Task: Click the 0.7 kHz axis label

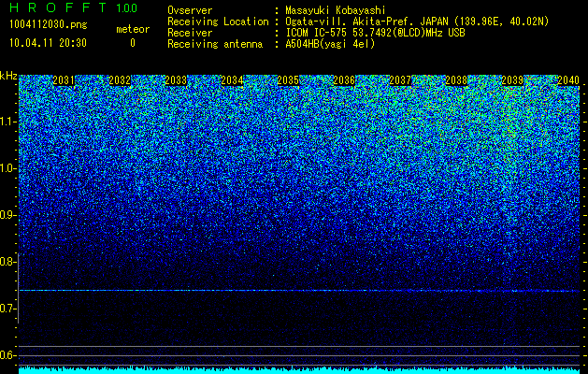Action: (8, 309)
